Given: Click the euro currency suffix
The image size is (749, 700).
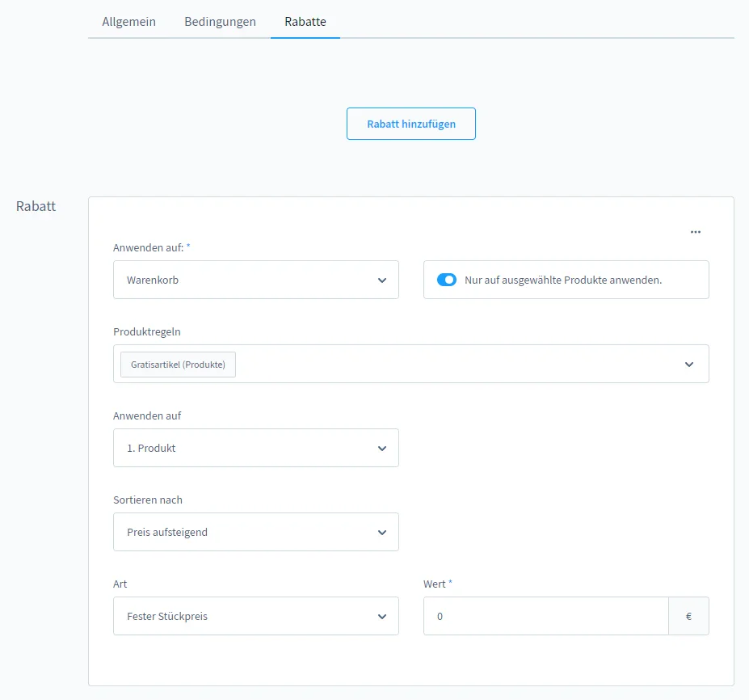Looking at the screenshot, I should (689, 617).
